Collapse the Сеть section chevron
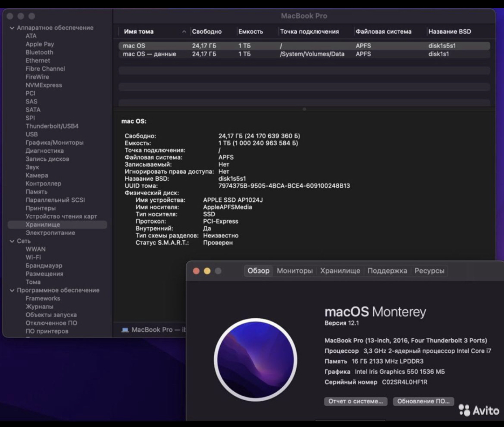 pyautogui.click(x=12, y=241)
